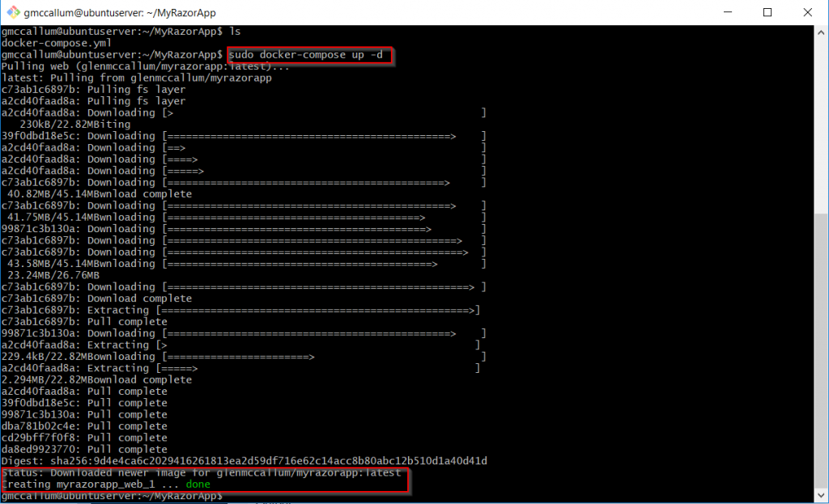Click the '40.82MB/45.14MBwnload complete' line

click(x=100, y=194)
